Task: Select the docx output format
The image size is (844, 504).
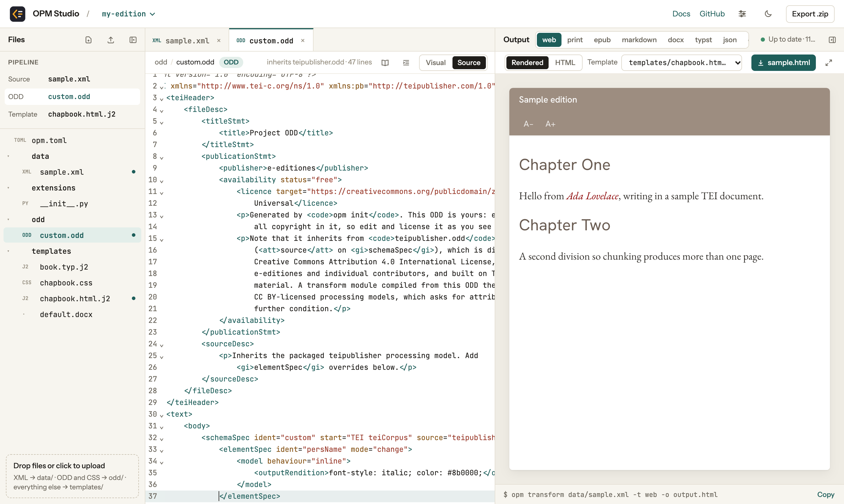Action: (675, 40)
